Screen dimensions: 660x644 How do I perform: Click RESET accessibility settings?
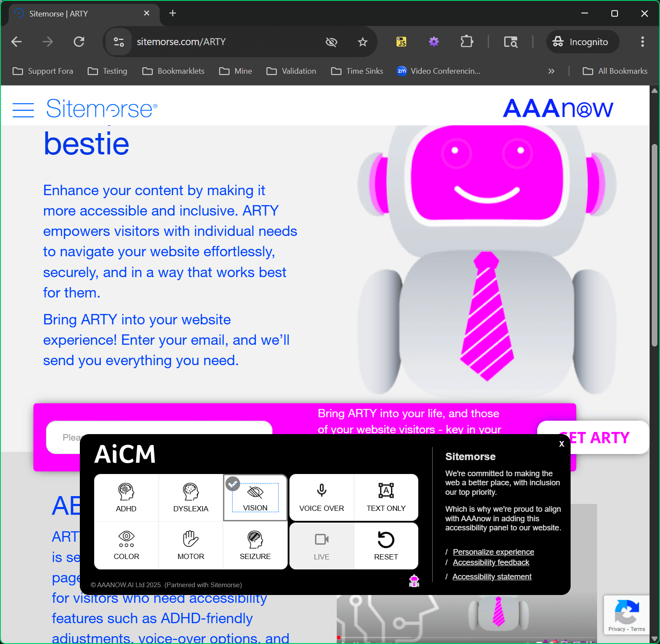[x=386, y=546]
